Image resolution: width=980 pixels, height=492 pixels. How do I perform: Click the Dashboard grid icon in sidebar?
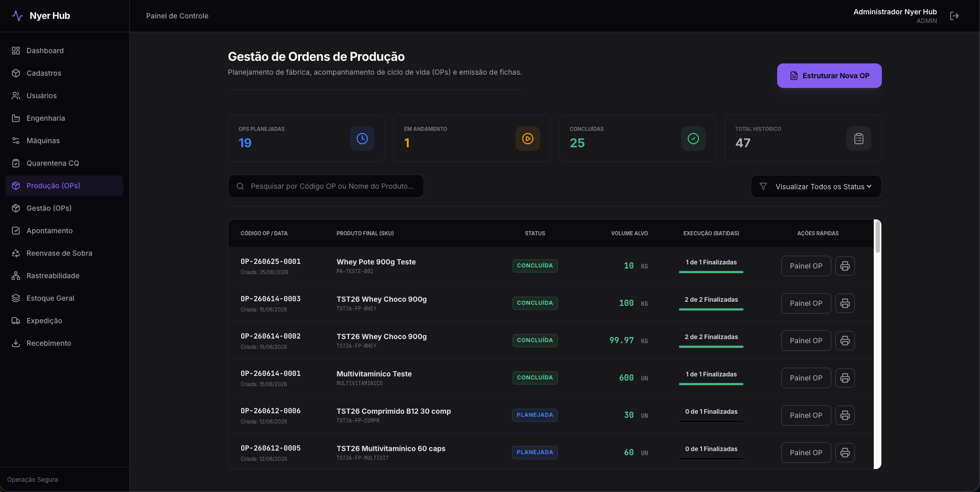tap(16, 51)
